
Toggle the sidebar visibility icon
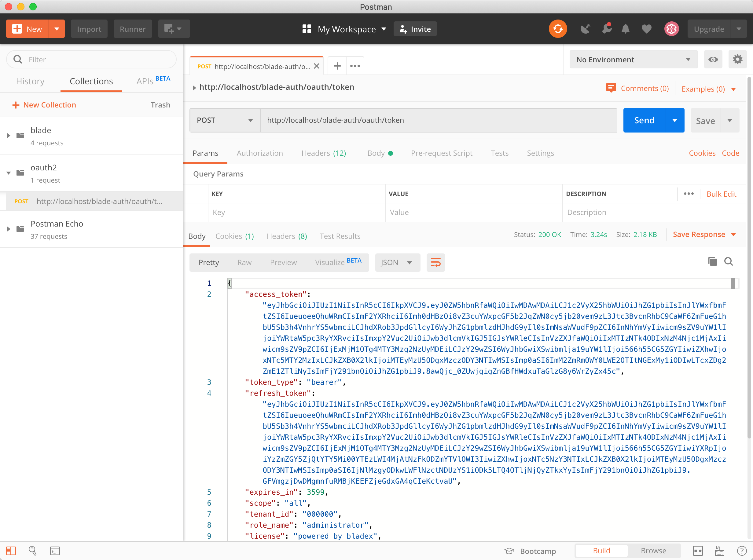tap(11, 551)
